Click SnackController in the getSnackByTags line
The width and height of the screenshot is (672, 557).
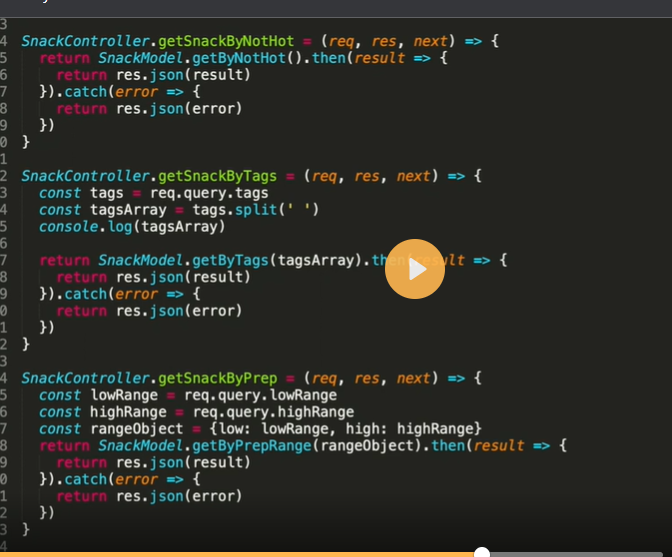coord(85,176)
